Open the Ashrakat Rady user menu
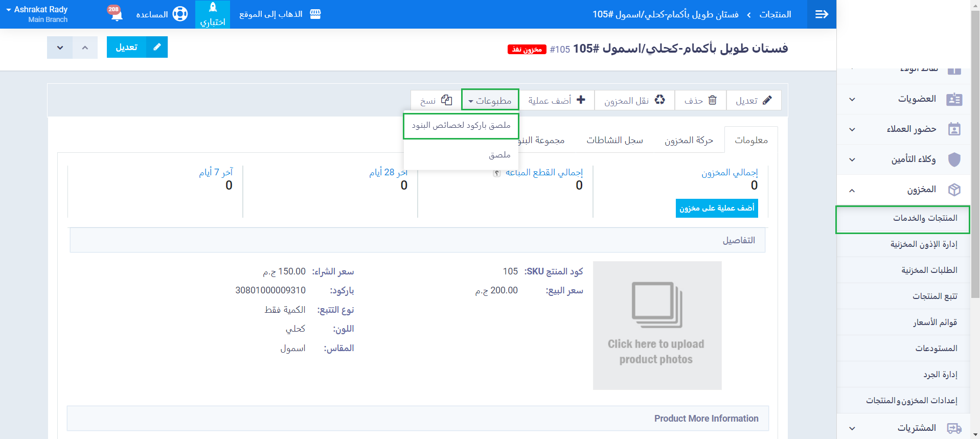Viewport: 980px width, 439px height. point(37,14)
